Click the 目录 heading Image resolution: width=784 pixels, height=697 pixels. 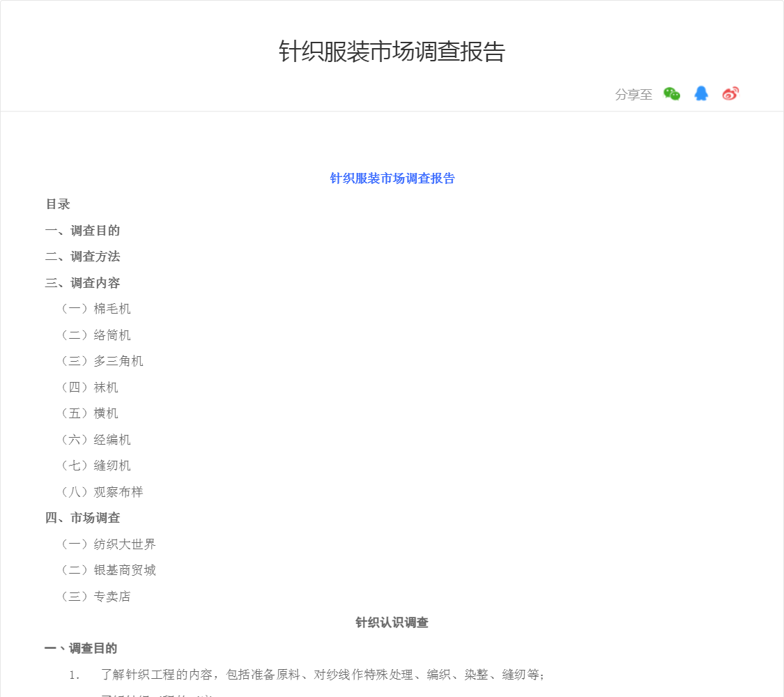pyautogui.click(x=58, y=204)
